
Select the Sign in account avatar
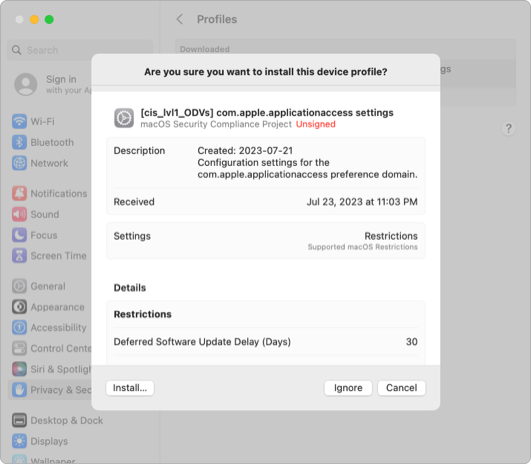click(x=26, y=84)
